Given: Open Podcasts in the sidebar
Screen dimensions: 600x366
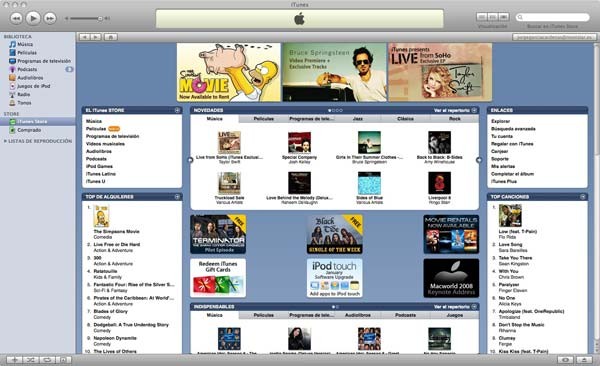Looking at the screenshot, I should click(x=27, y=69).
